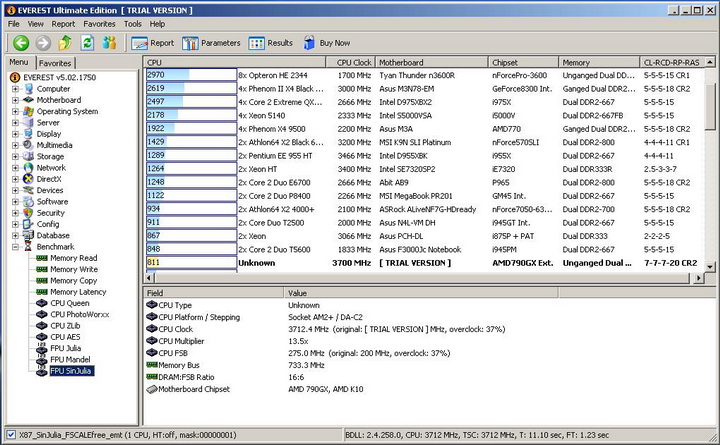720x445 pixels.
Task: Open the CPU PhotoWorxx benchmark
Action: point(73,315)
